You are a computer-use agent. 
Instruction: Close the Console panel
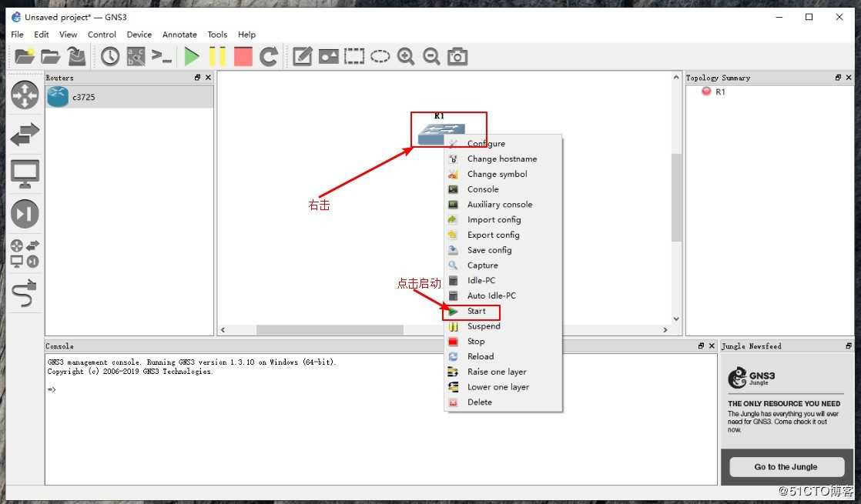click(x=712, y=345)
